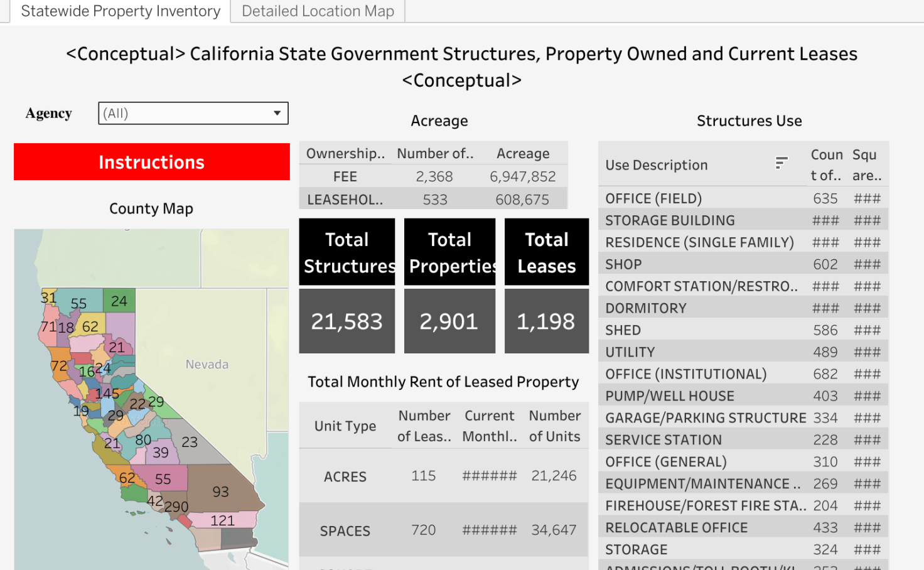Switch to the Statewide Property Inventory tab
This screenshot has width=924, height=570.
121,11
